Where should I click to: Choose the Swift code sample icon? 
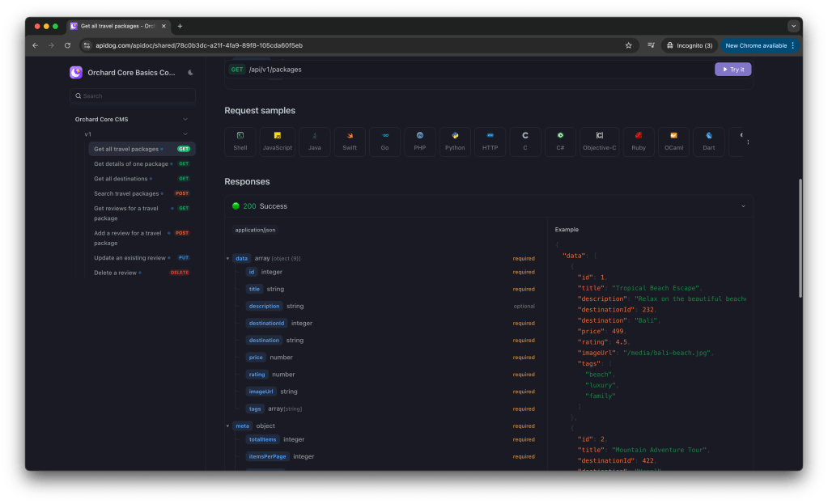350,141
